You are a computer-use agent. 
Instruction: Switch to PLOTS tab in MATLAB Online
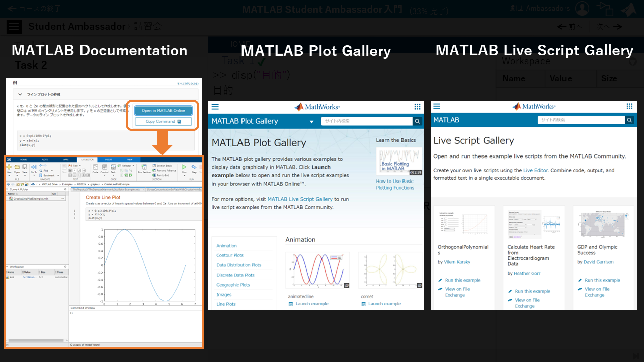point(45,160)
